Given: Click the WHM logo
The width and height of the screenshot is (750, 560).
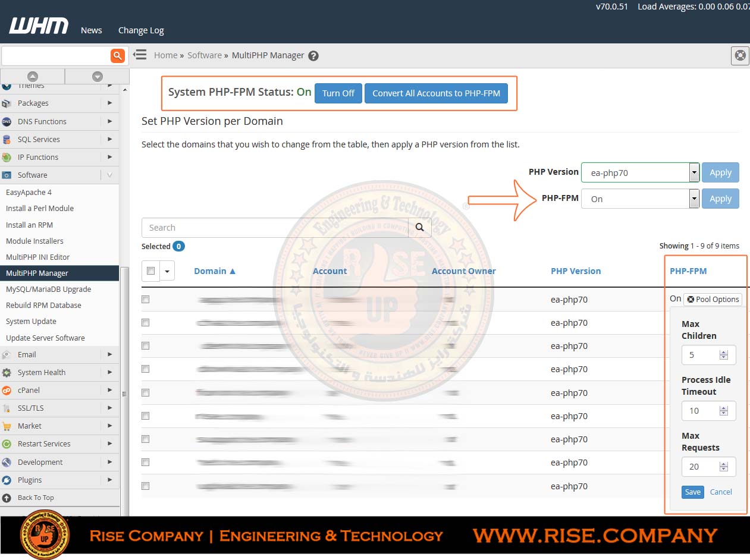Looking at the screenshot, I should pos(39,26).
